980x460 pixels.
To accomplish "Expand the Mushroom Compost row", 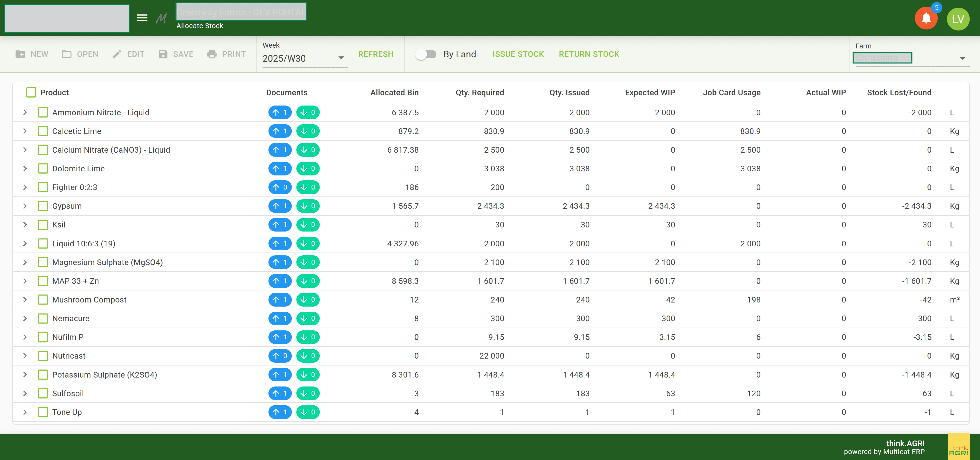I will tap(25, 300).
